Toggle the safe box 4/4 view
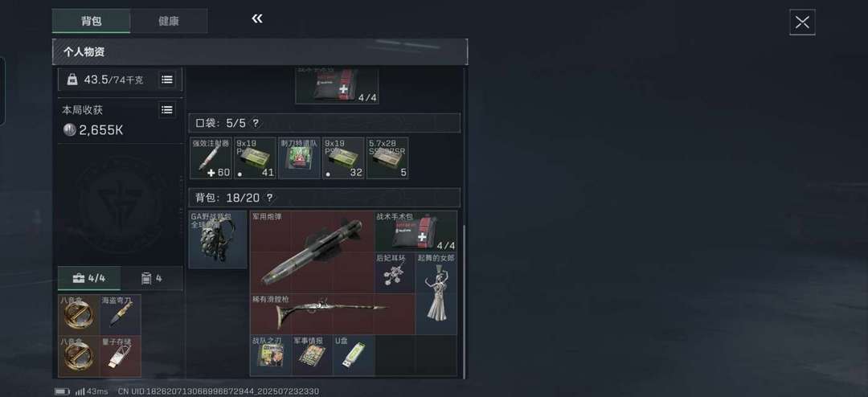The width and height of the screenshot is (868, 397). pyautogui.click(x=89, y=278)
